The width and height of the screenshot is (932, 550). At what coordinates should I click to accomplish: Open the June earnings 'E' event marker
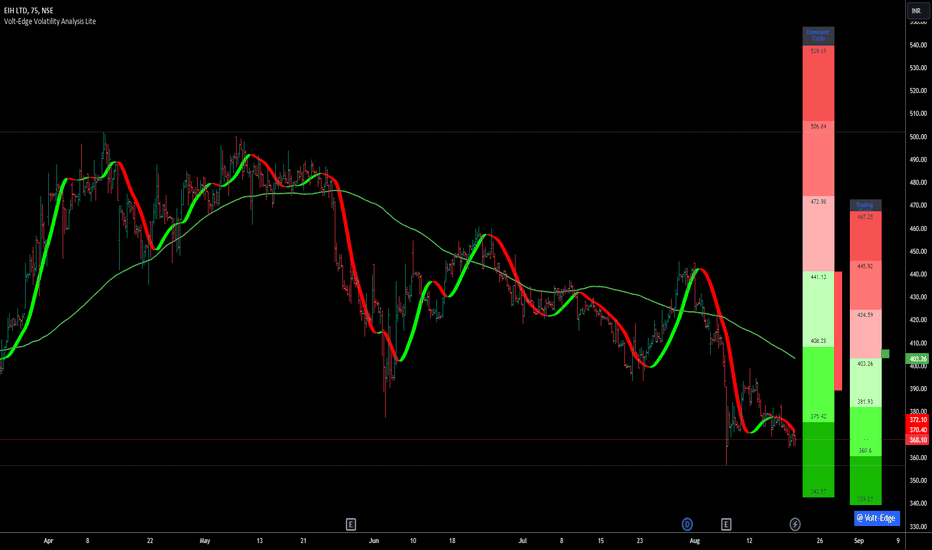[x=351, y=524]
